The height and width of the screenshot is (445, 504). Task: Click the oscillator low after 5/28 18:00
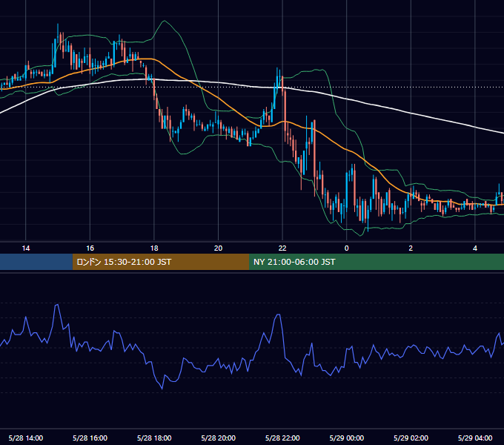point(162,389)
